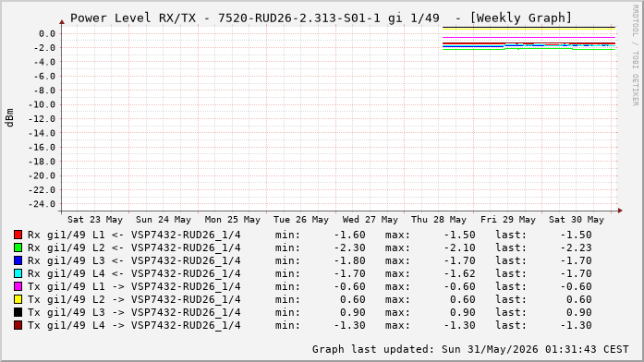The height and width of the screenshot is (362, 644).
Task: Click the Rx gi1/49 L4 legend label
Action: pos(134,273)
